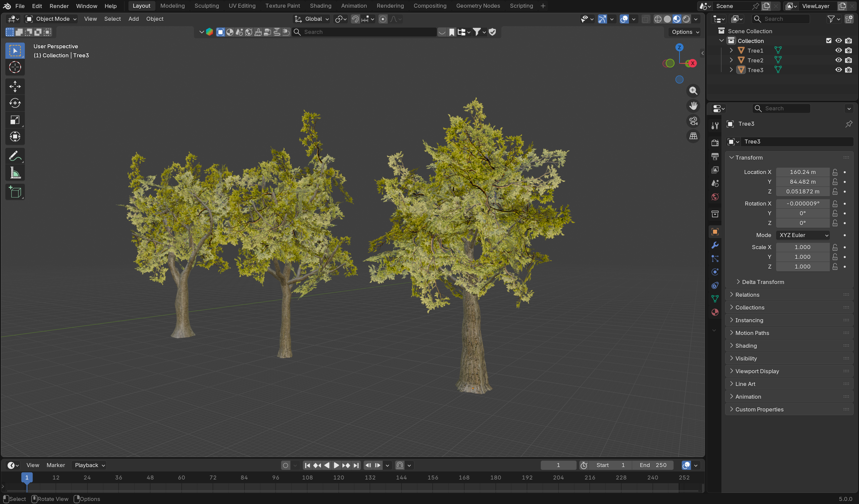Switch to the Modeling workspace tab
859x504 pixels.
(172, 6)
